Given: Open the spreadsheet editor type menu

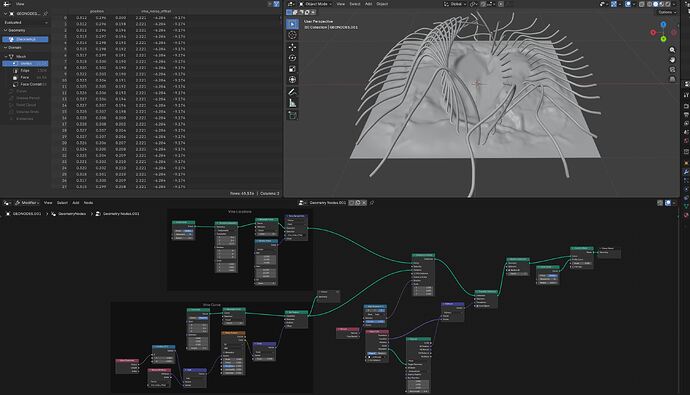Looking at the screenshot, I should coord(7,4).
